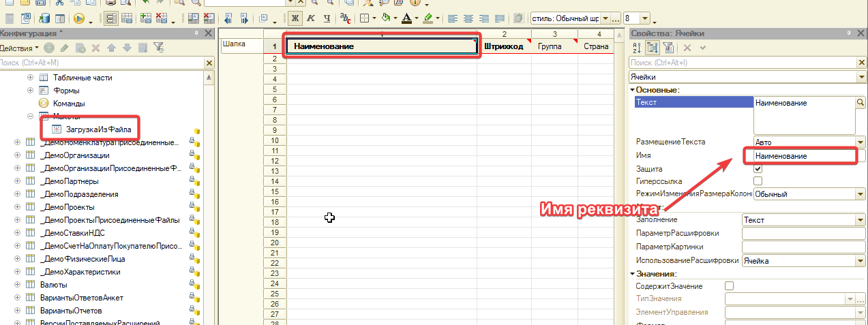Viewport: 868px width, 325px height.
Task: Expand the Формы tree node
Action: (x=30, y=91)
